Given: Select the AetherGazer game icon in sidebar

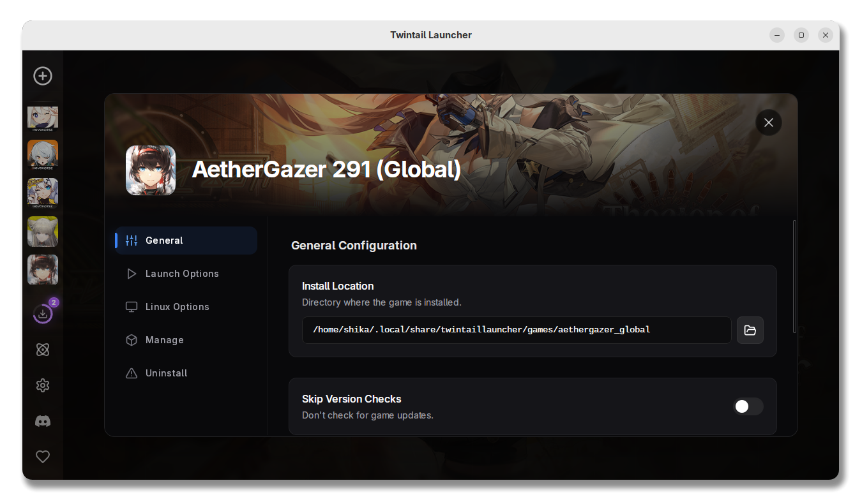Looking at the screenshot, I should (43, 270).
